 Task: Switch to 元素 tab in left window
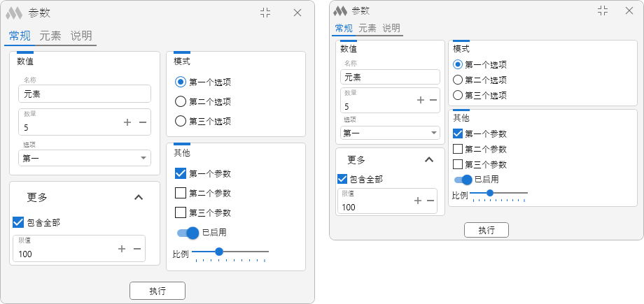(50, 36)
